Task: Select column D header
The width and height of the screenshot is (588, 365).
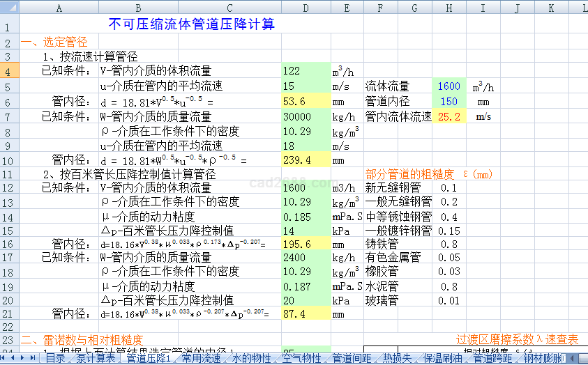Action: click(x=306, y=8)
